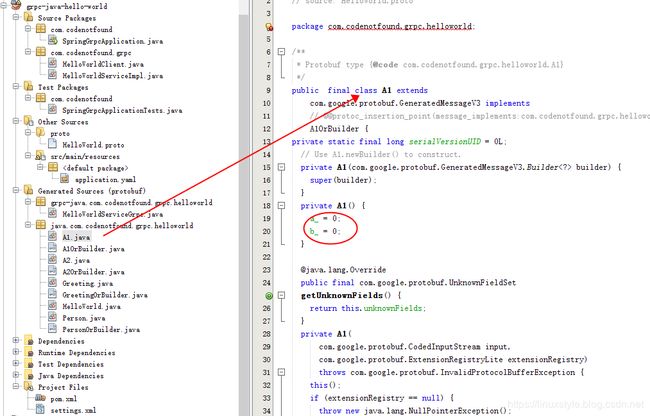Viewport: 650px width, 416px height.
Task: Fold the A1 builder constructor at line 15
Action: pos(281,167)
